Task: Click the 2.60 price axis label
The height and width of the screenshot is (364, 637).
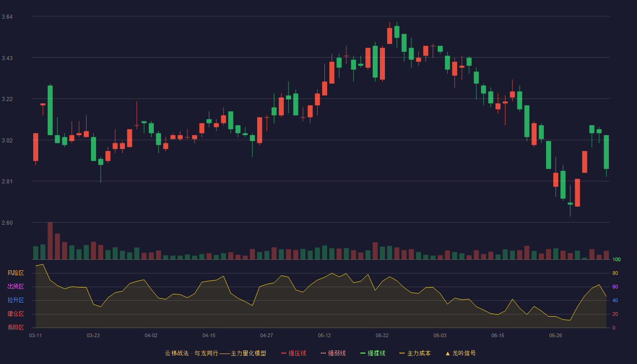Action: point(7,223)
